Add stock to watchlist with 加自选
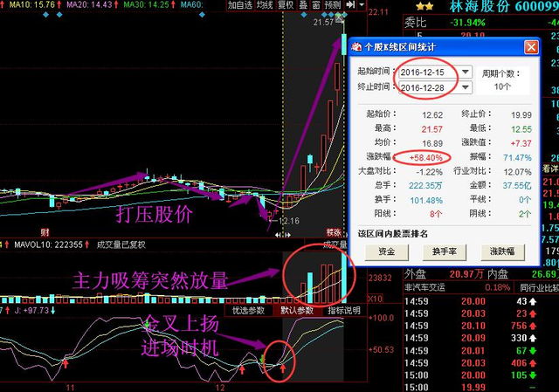Viewport: 559px width, 392px height. tap(240, 5)
